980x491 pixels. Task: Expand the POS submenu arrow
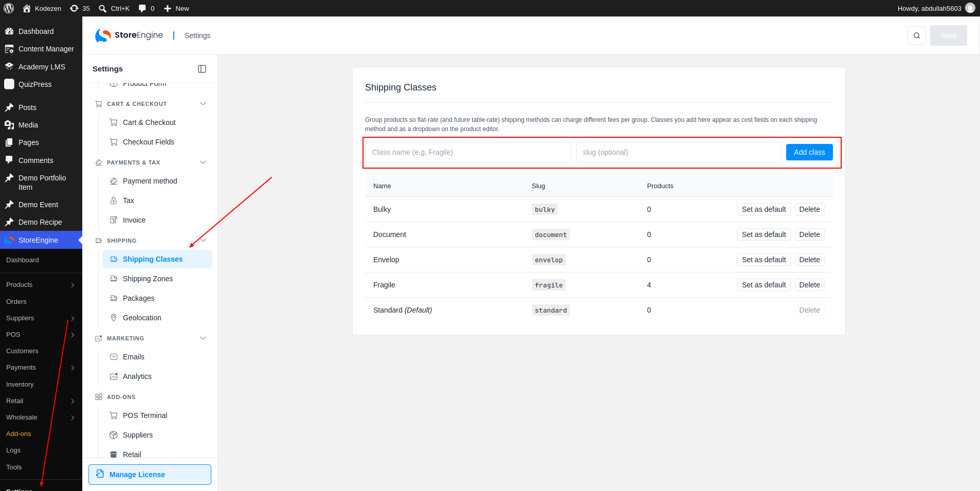tap(72, 335)
